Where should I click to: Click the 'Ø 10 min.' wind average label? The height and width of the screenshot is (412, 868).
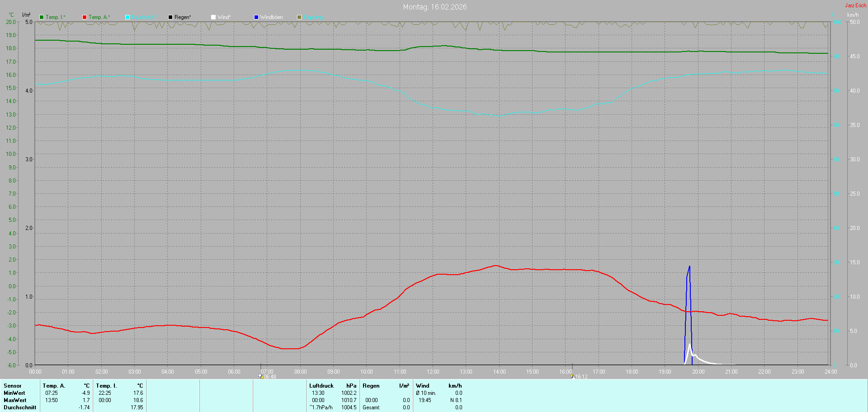(426, 393)
